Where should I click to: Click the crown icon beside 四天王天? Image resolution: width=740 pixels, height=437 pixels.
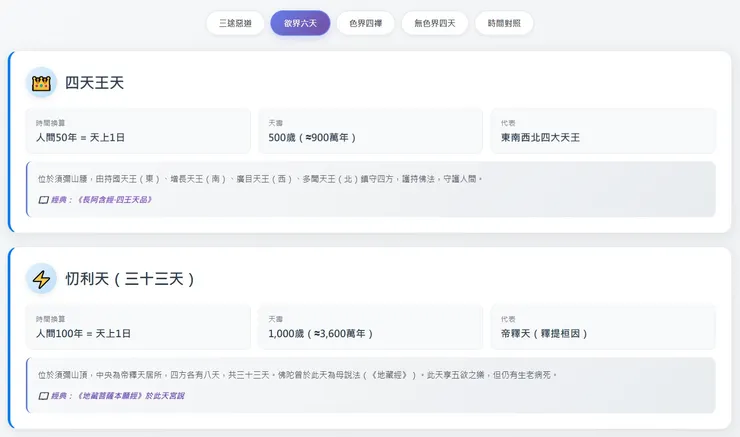click(x=41, y=83)
